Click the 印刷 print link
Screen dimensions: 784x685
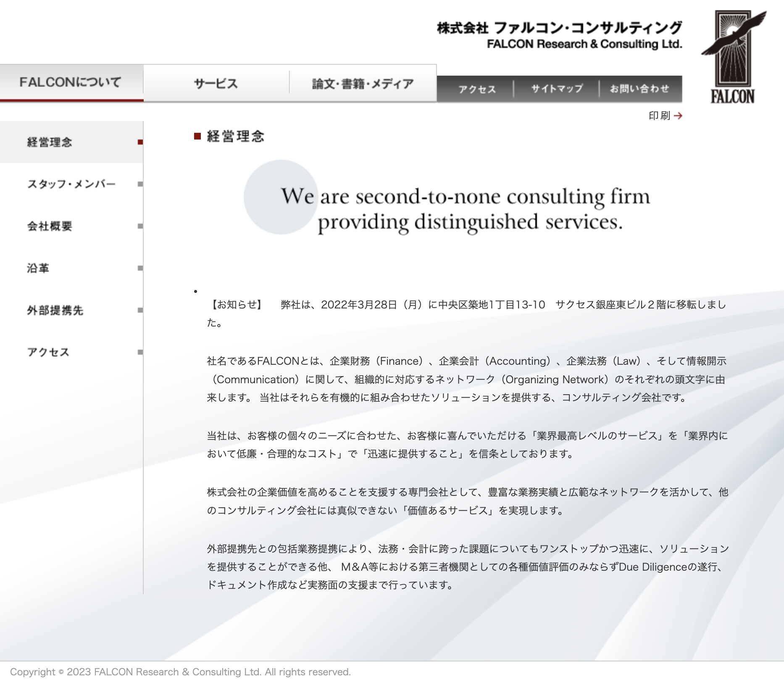[x=666, y=116]
